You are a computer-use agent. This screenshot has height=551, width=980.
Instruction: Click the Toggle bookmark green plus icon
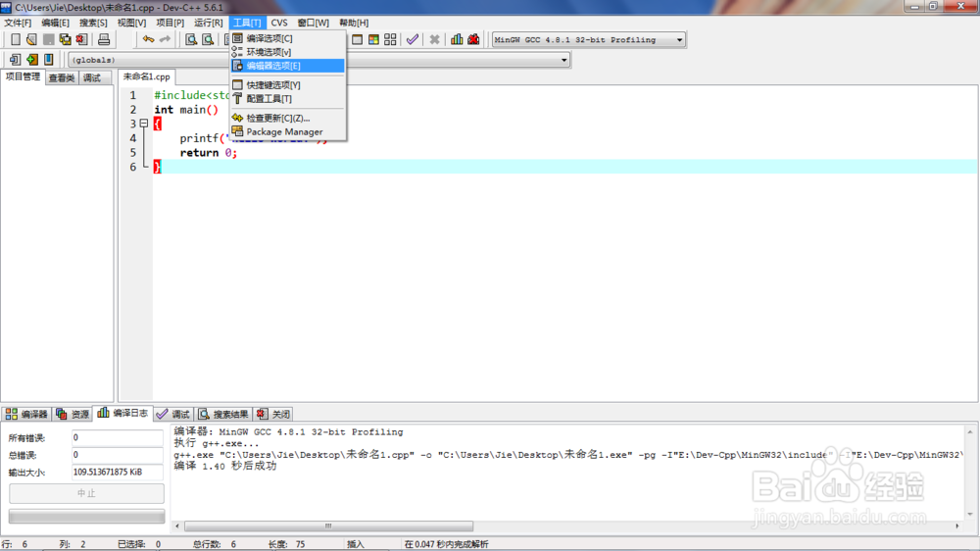[32, 60]
